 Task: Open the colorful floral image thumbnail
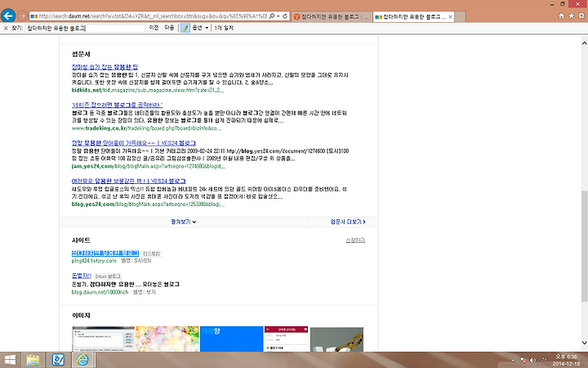pyautogui.click(x=167, y=339)
